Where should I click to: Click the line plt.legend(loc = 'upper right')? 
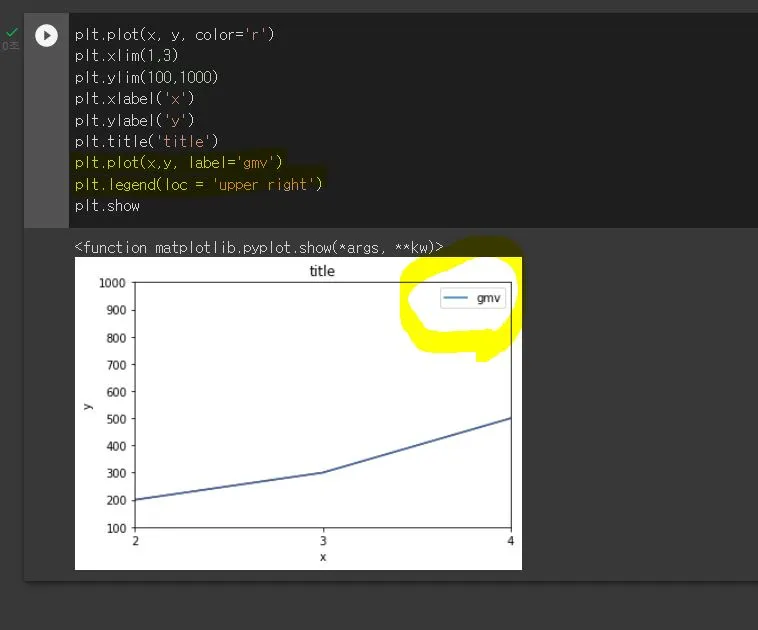(198, 184)
